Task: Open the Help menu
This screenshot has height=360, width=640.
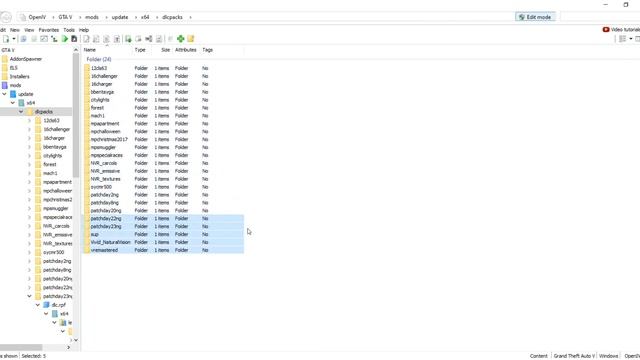Action: (84, 30)
